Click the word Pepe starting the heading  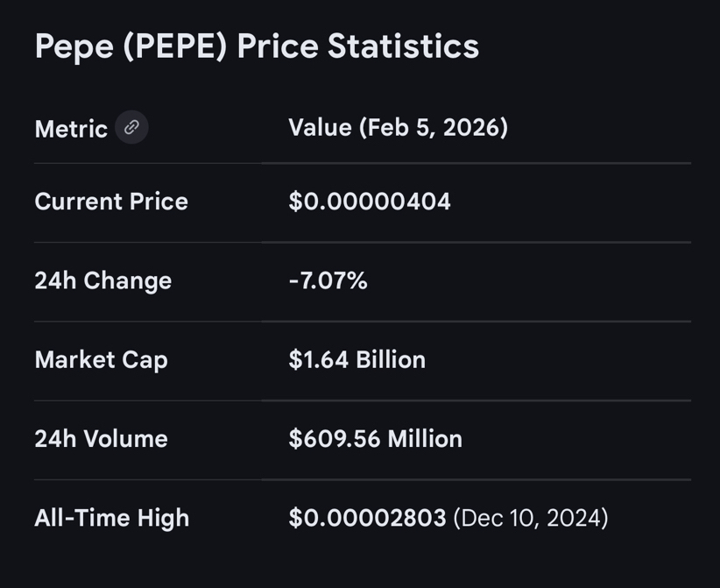click(74, 47)
